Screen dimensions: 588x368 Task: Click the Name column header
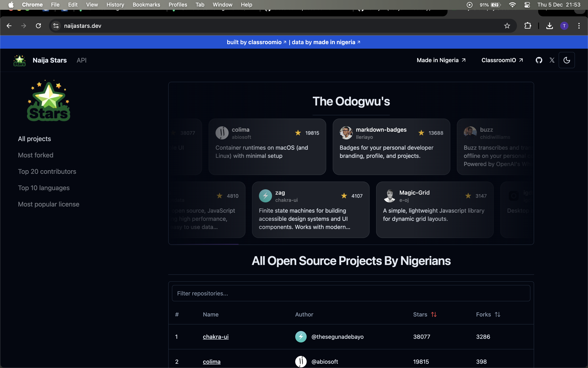click(x=211, y=314)
